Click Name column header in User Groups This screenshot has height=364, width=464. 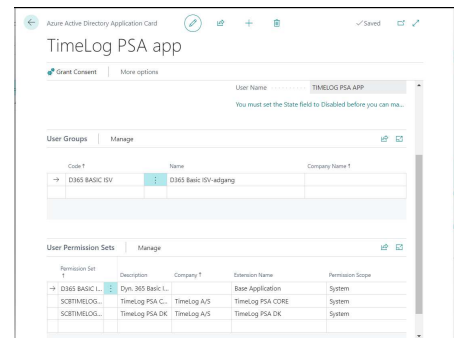[177, 166]
